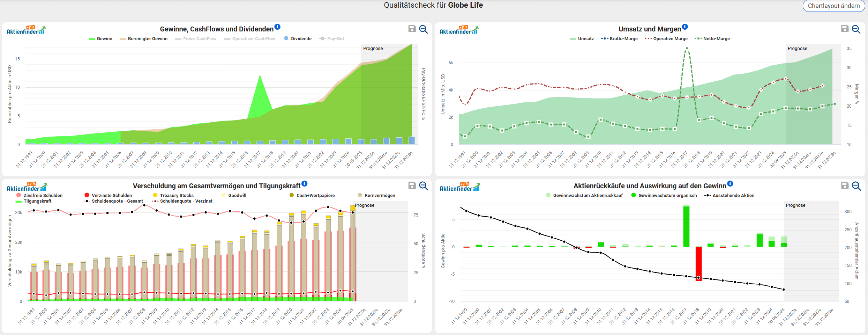Click save icon on Gewinne, CashFlows chart
The height and width of the screenshot is (335, 868).
[x=412, y=29]
